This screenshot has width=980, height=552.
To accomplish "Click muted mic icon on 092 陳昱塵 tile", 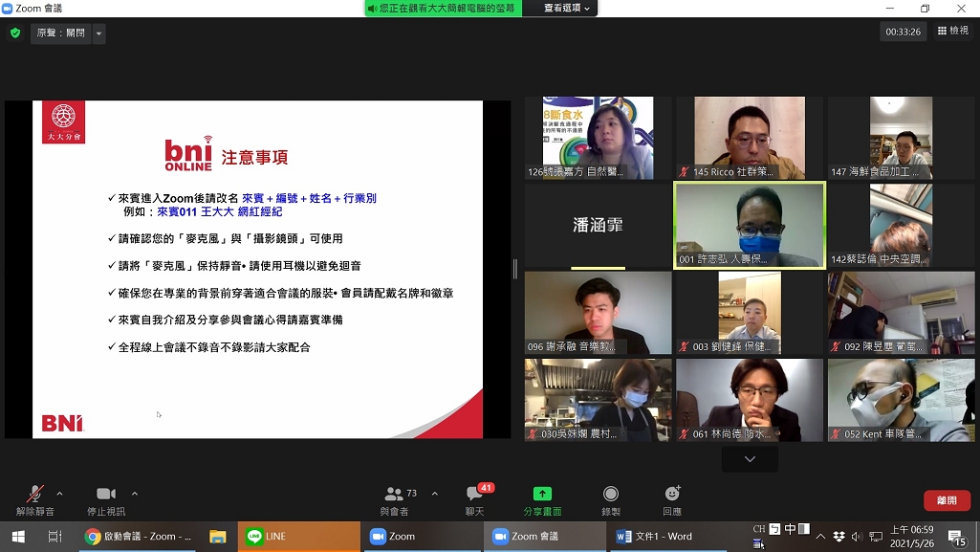I will tap(836, 346).
